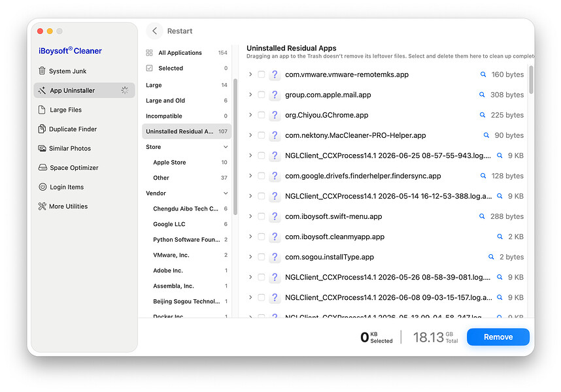The width and height of the screenshot is (561, 392).
Task: Filter by Adobe Inc. vendor
Action: pos(186,270)
